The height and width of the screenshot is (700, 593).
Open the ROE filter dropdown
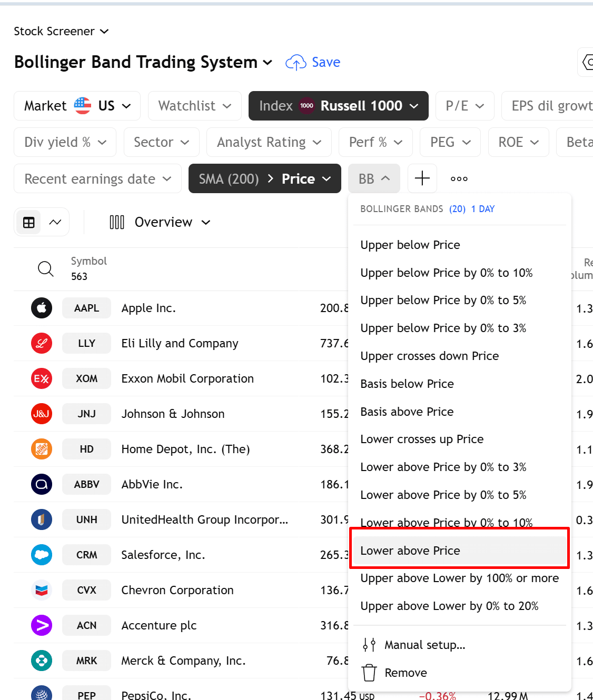pos(519,142)
